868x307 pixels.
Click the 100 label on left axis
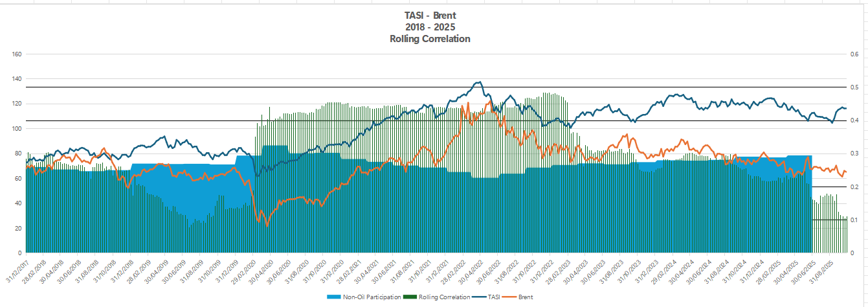click(17, 128)
